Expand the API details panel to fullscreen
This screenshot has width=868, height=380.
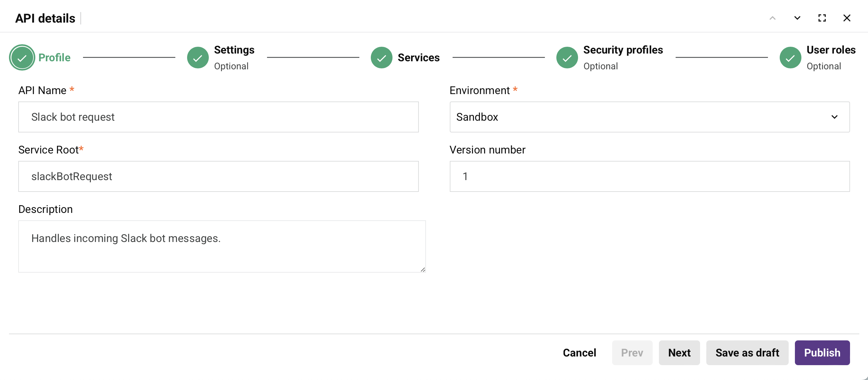point(822,18)
